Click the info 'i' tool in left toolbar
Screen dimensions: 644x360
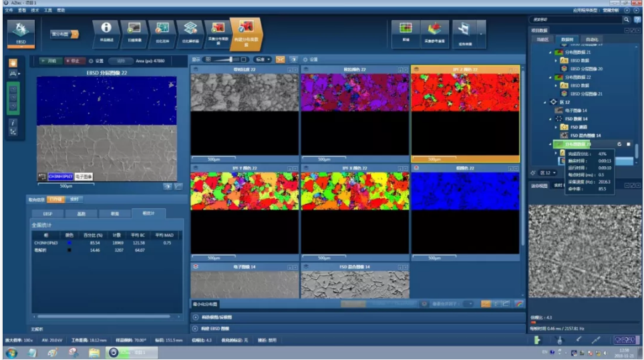[x=13, y=123]
